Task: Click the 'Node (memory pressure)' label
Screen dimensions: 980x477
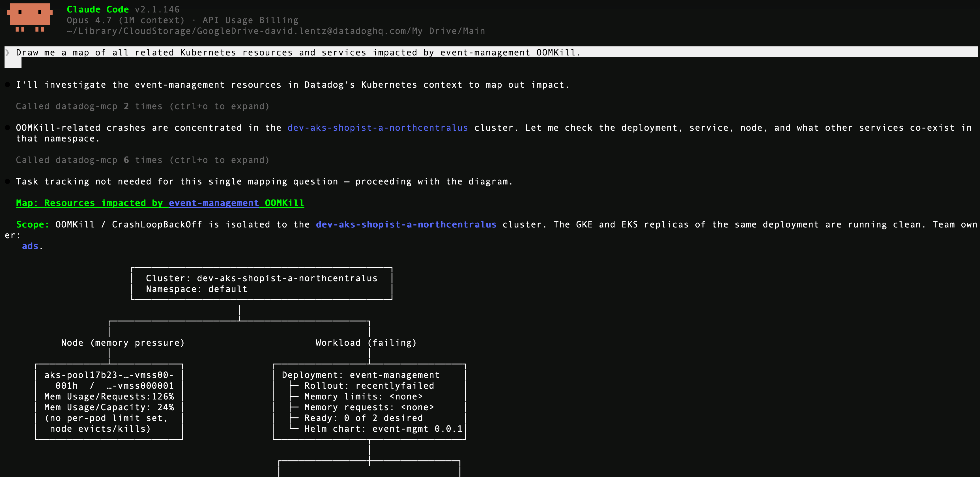Action: click(x=123, y=343)
